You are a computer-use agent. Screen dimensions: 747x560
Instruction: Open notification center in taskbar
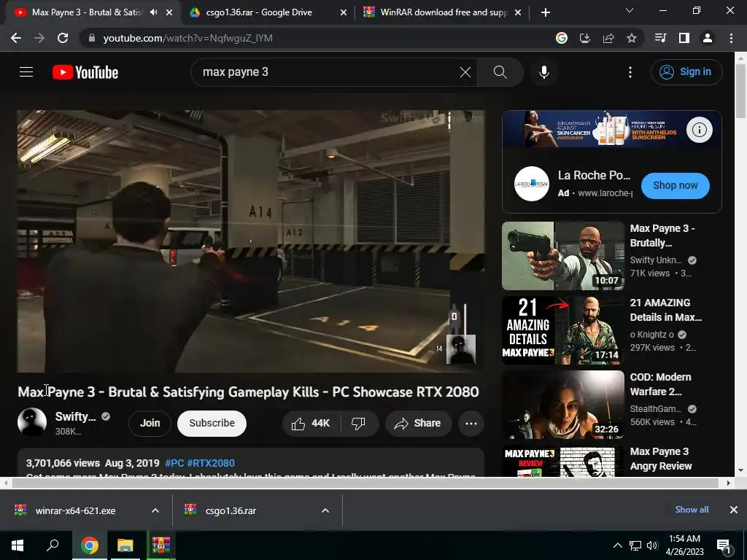723,545
